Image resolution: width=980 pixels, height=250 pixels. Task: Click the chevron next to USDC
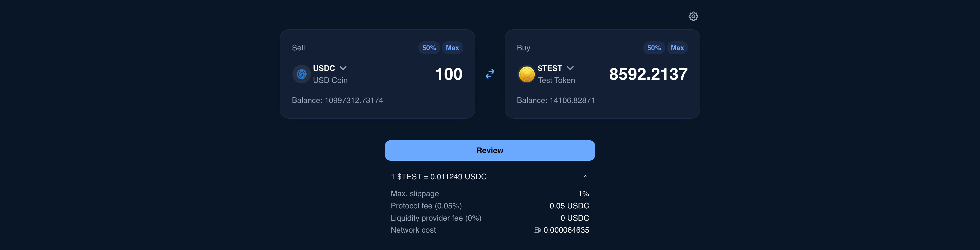(344, 68)
